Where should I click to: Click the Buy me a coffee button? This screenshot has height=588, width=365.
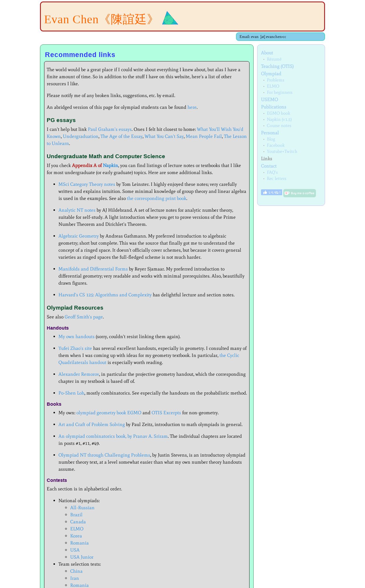point(299,193)
